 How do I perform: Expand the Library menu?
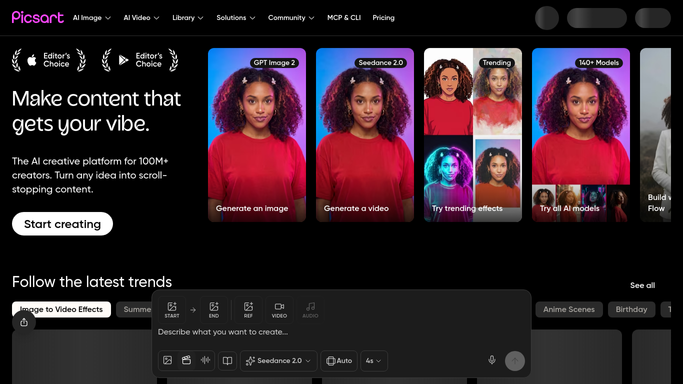click(188, 18)
